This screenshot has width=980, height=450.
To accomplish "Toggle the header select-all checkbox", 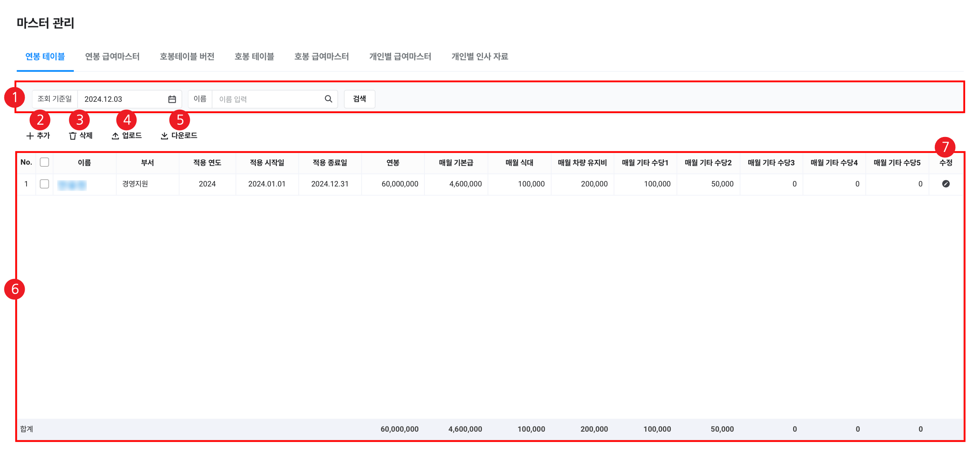I will [44, 162].
